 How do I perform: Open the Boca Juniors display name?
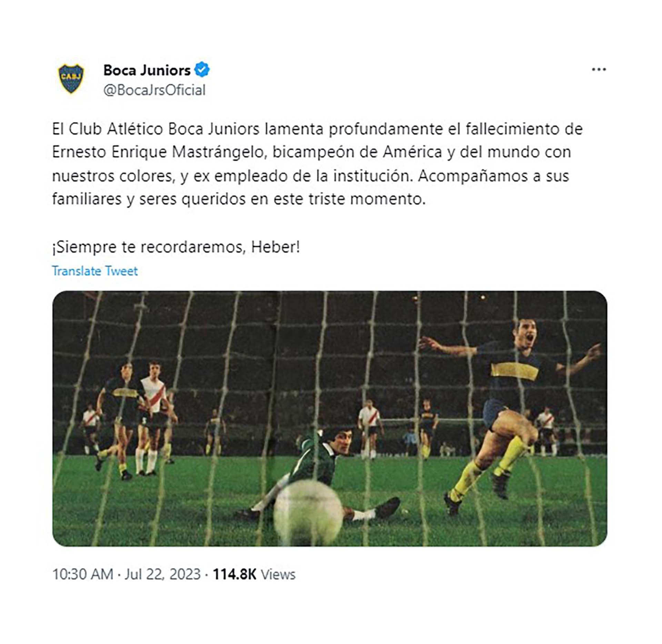point(147,70)
